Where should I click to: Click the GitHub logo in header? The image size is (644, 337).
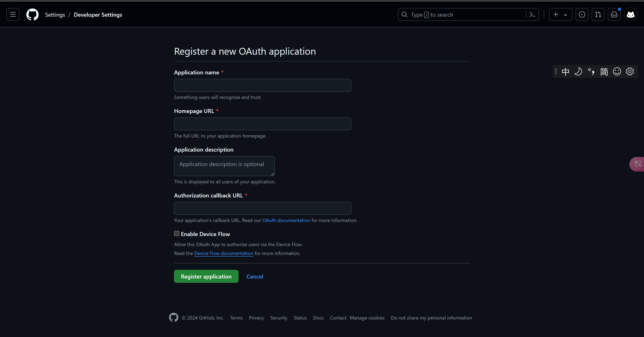point(32,14)
